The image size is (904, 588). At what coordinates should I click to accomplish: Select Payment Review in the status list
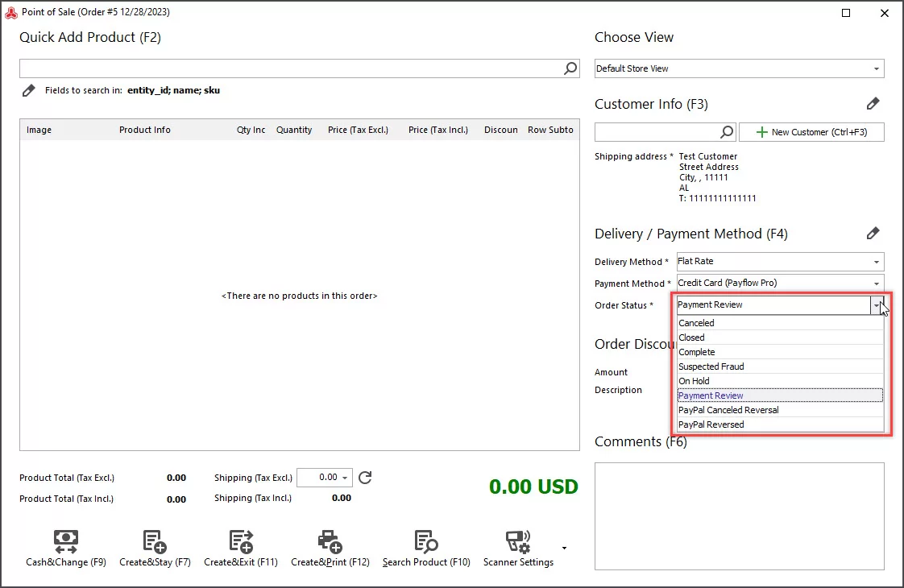click(780, 395)
